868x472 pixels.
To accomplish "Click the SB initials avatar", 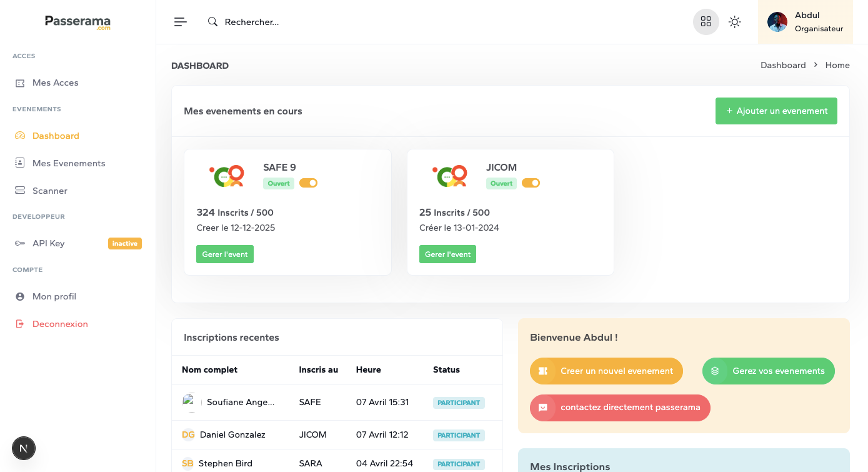I will (x=187, y=463).
